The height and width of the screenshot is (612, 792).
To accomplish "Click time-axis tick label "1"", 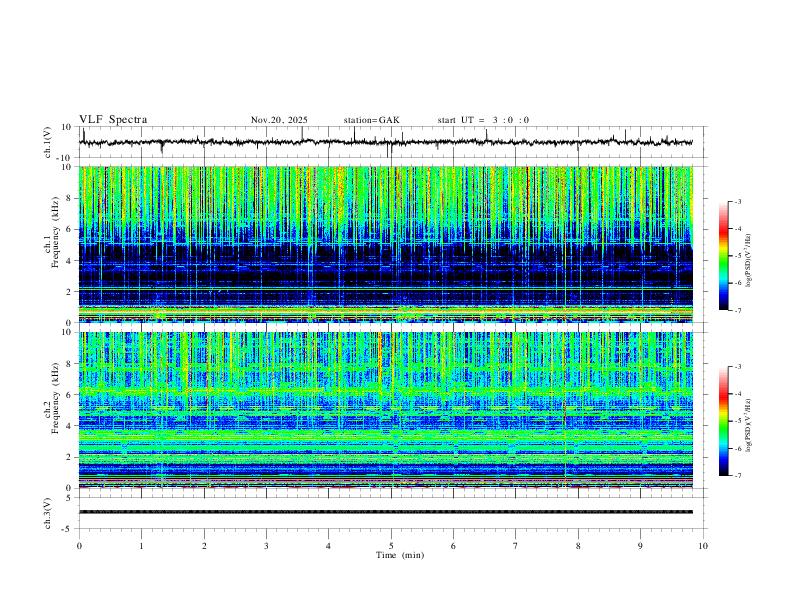I will click(x=141, y=546).
